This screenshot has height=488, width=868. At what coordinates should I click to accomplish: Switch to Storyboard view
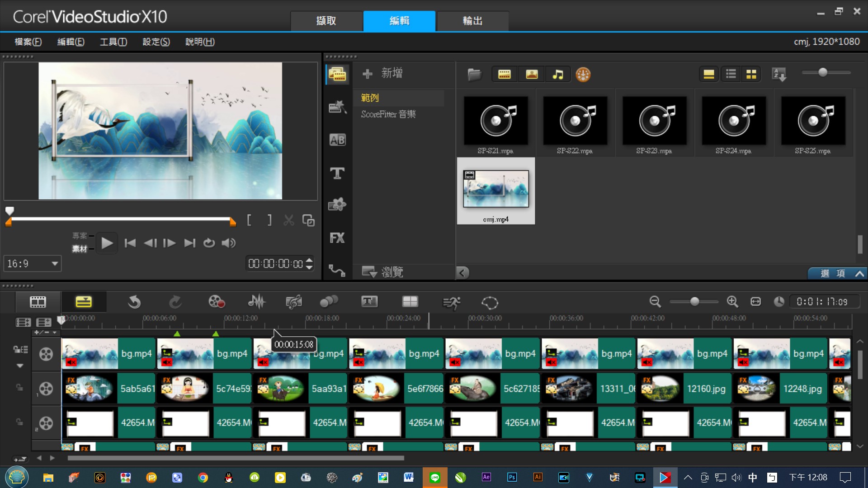[38, 302]
